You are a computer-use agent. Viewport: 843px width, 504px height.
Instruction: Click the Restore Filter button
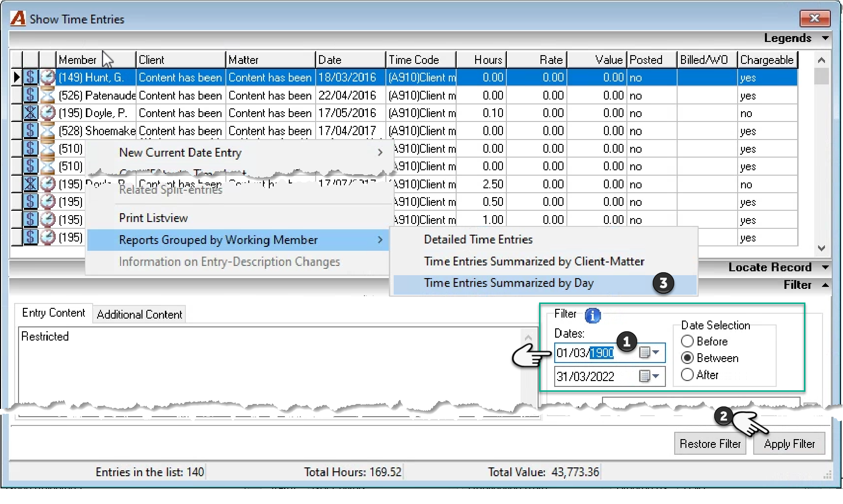pyautogui.click(x=710, y=444)
